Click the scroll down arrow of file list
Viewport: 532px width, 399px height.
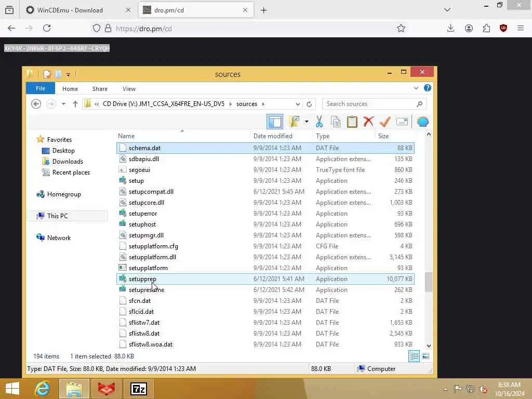[429, 345]
